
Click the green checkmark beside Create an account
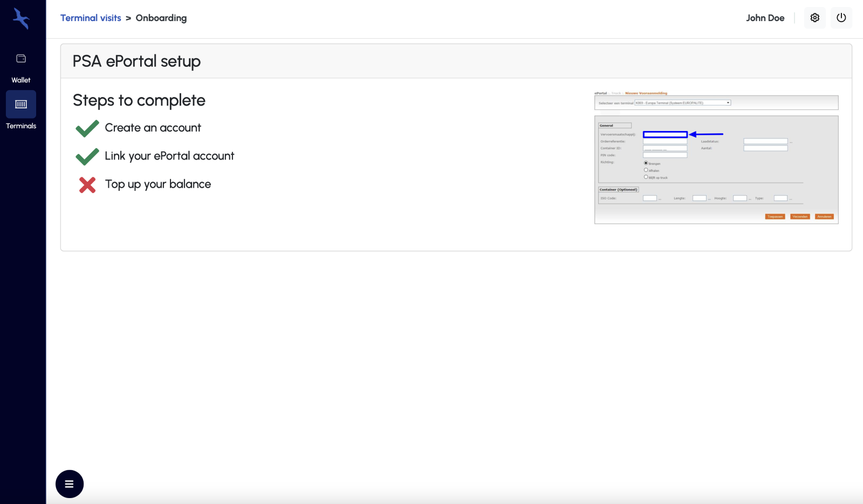(87, 128)
